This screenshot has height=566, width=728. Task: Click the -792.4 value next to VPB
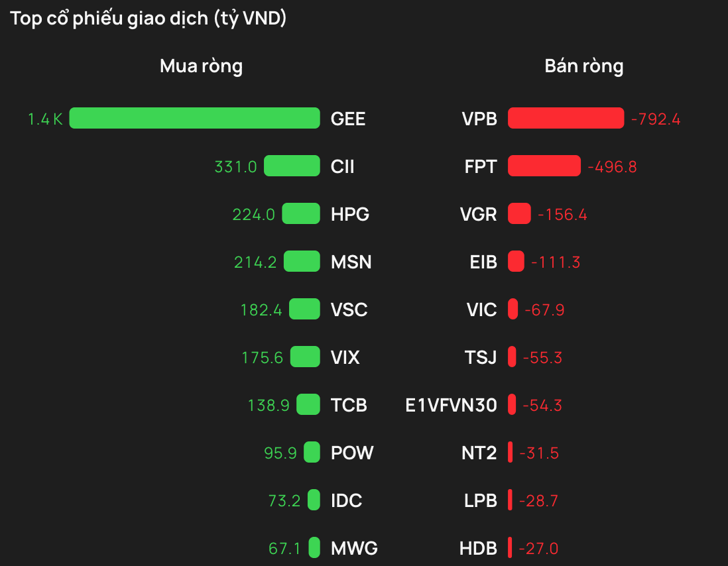[656, 119]
